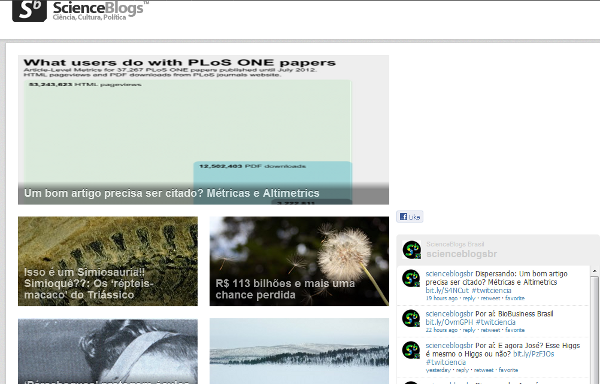Click reply under the 19 hours ago tweet
600x384 pixels.
click(x=469, y=298)
